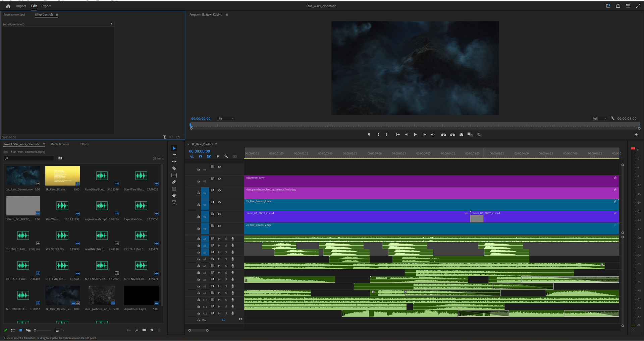Open program monitor button editor plus
This screenshot has width=644, height=341.
pyautogui.click(x=636, y=134)
